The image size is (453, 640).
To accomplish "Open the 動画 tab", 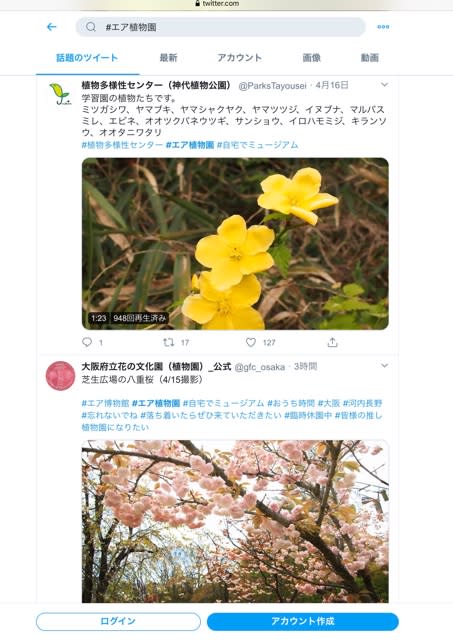I will [370, 58].
